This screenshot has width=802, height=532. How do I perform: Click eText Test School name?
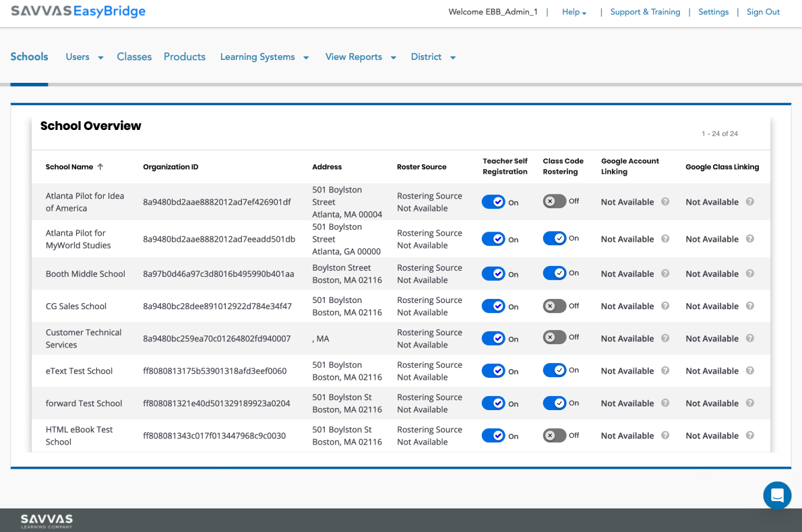(80, 371)
